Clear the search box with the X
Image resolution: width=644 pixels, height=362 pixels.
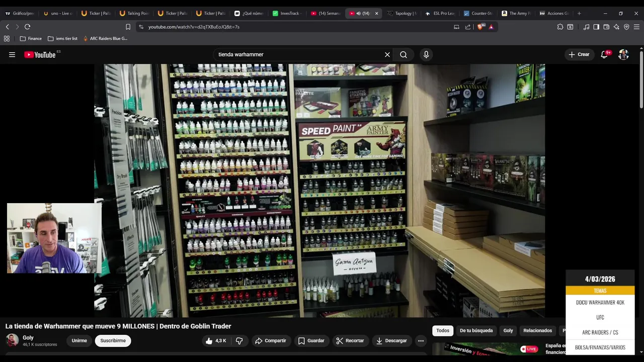[x=387, y=55]
